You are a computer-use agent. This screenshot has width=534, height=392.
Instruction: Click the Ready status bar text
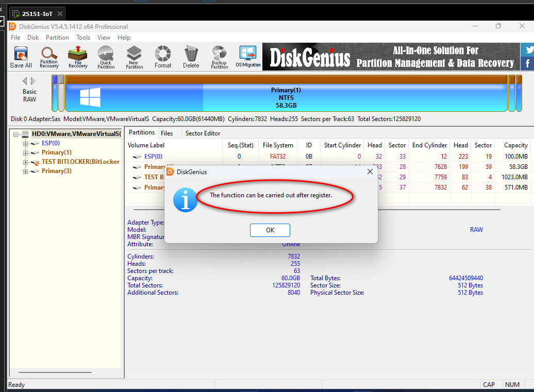(x=16, y=384)
